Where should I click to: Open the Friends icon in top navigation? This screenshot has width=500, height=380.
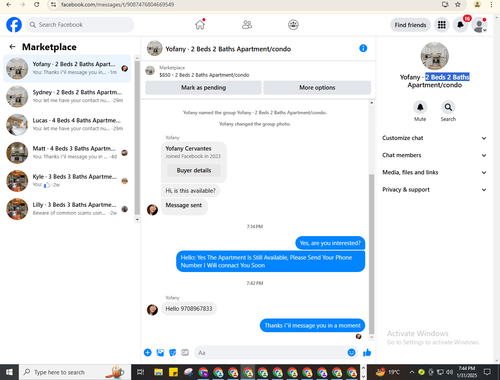pos(247,25)
